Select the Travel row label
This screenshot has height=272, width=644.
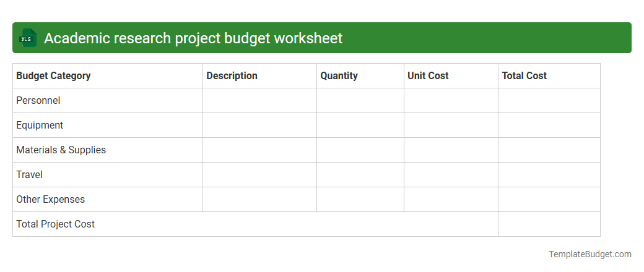pyautogui.click(x=29, y=174)
